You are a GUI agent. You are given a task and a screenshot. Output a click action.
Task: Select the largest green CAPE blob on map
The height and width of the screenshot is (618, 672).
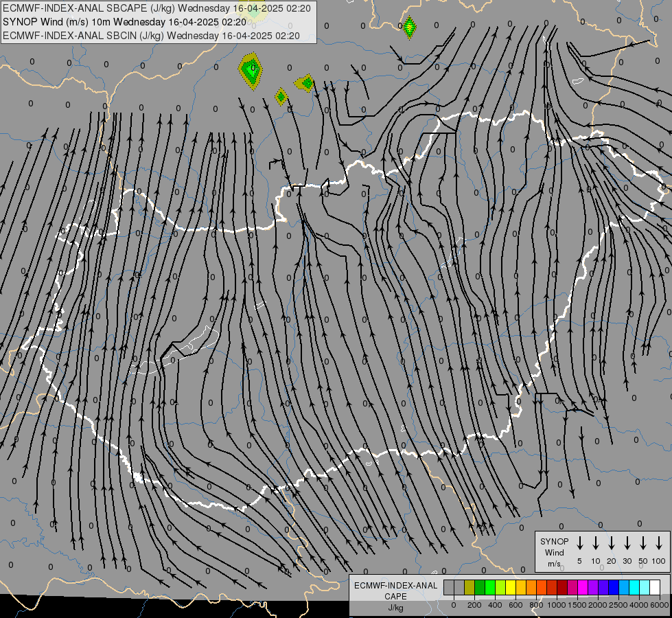pyautogui.click(x=251, y=71)
